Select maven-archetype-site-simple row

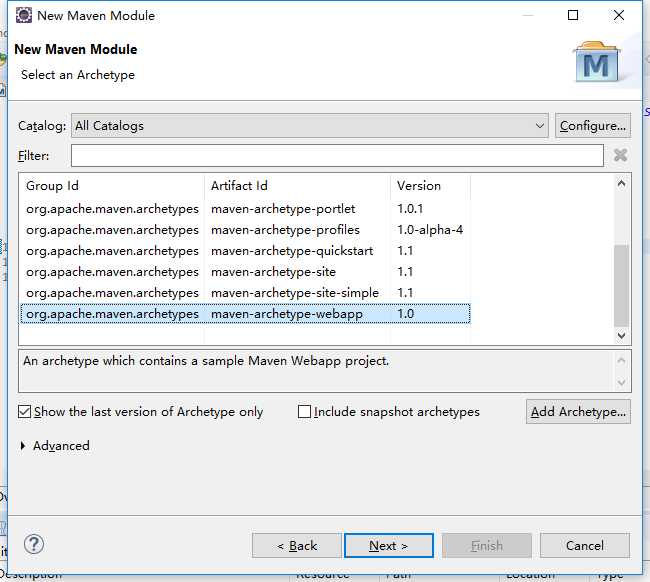point(245,293)
